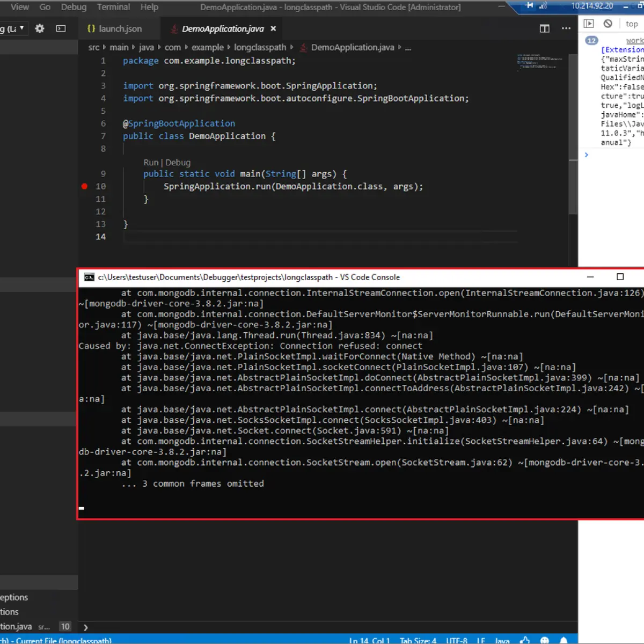Screen dimensions: 644x644
Task: Click the 'Caused by: java.net.ConnectException' line
Action: pos(250,346)
